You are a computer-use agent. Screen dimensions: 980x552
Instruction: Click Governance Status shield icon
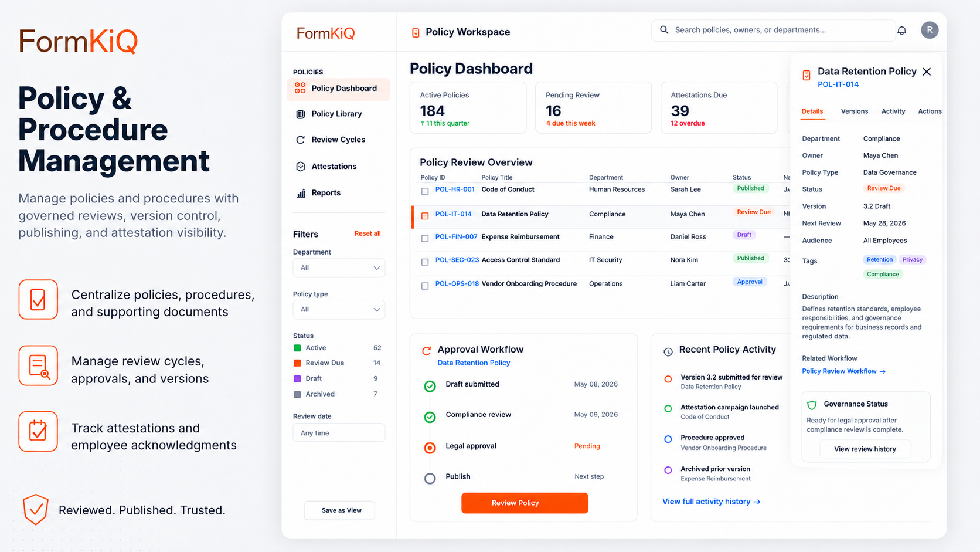(812, 405)
